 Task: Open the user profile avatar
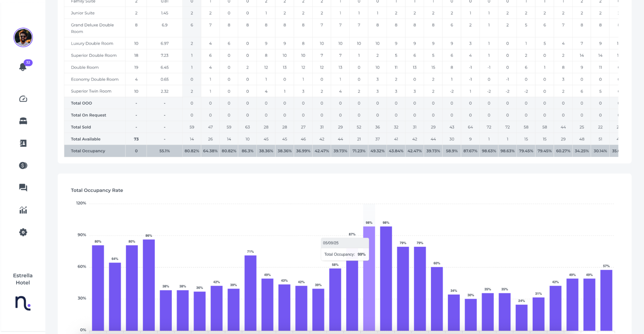pyautogui.click(x=23, y=38)
